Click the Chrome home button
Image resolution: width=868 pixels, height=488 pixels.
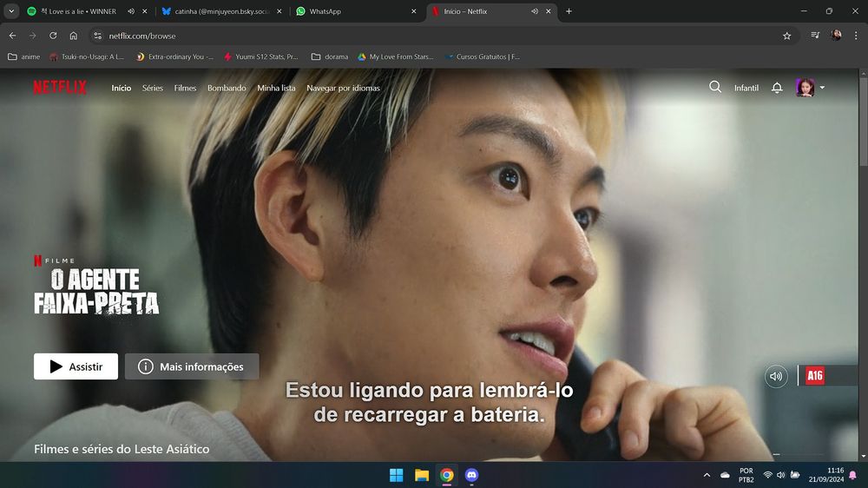click(74, 36)
